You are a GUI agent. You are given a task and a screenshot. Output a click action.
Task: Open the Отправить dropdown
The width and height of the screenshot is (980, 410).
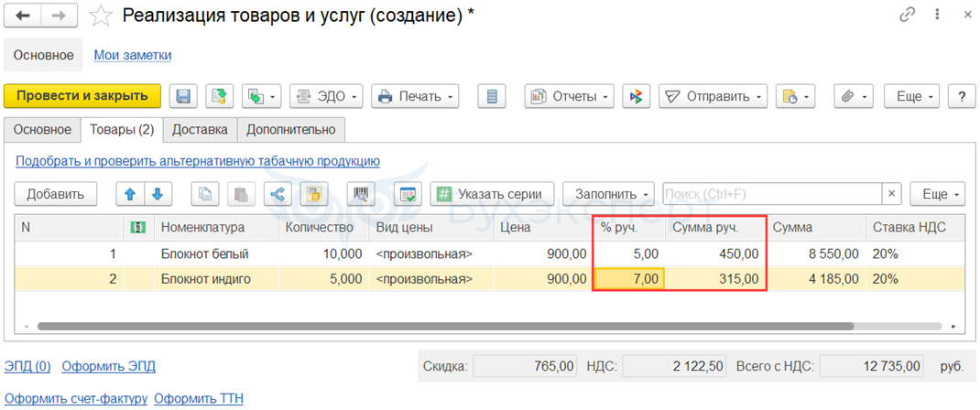(x=713, y=97)
